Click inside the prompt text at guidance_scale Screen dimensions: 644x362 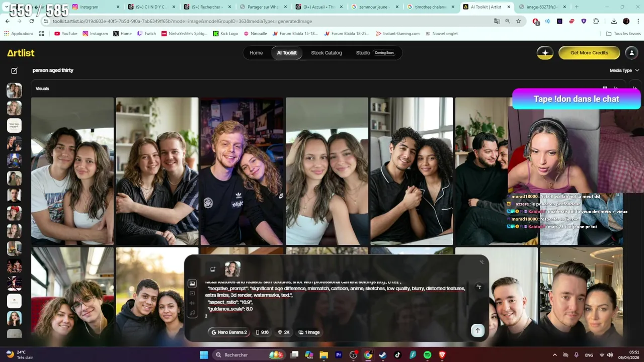(230, 309)
